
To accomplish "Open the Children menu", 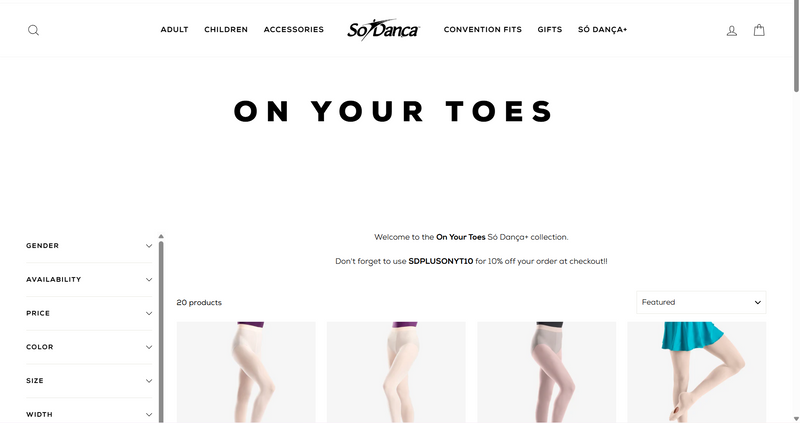I will coord(226,30).
